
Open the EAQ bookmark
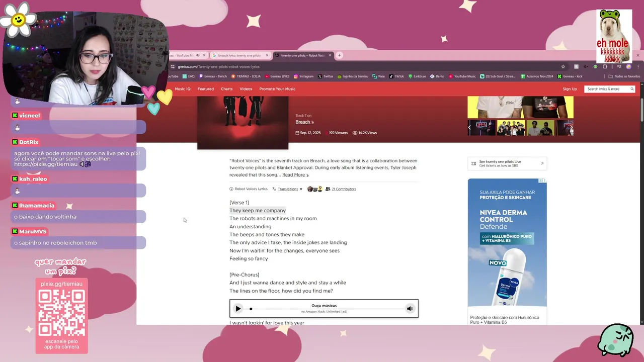(189, 76)
